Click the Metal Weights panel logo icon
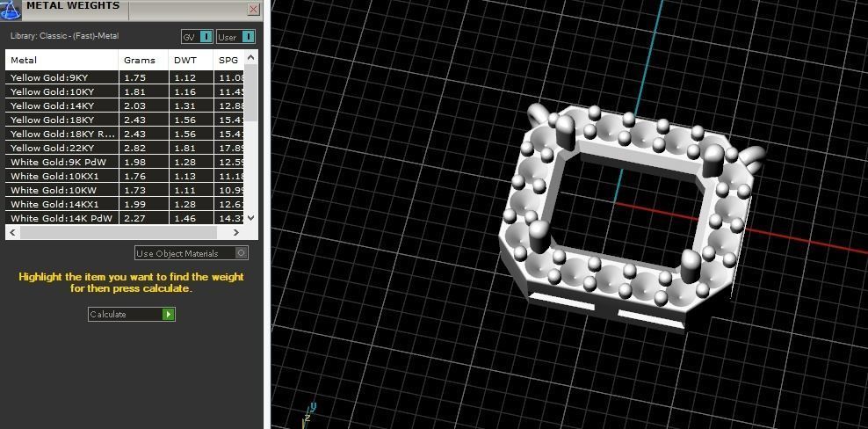Image resolution: width=868 pixels, height=429 pixels. click(11, 10)
